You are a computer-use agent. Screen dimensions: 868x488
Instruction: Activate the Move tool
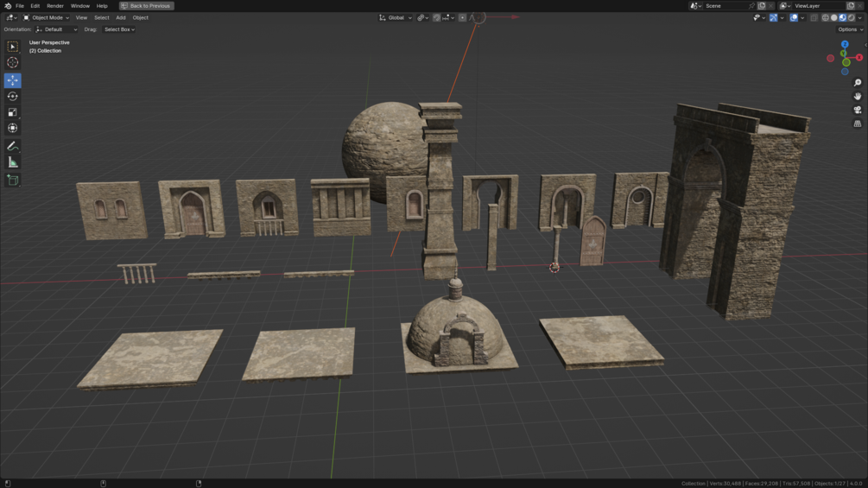pos(12,80)
